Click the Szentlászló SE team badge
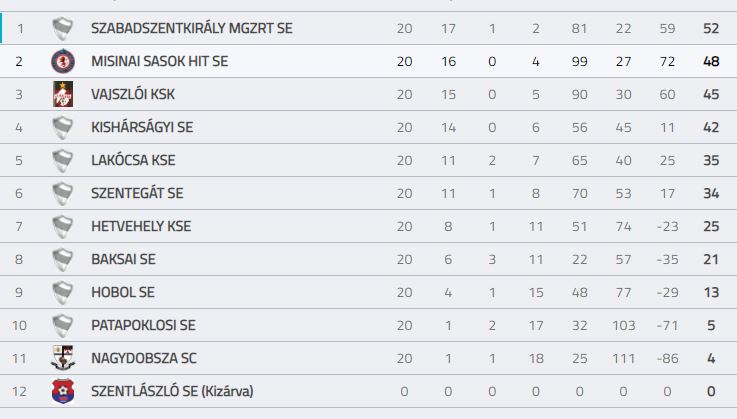This screenshot has width=737, height=419. pos(63,391)
